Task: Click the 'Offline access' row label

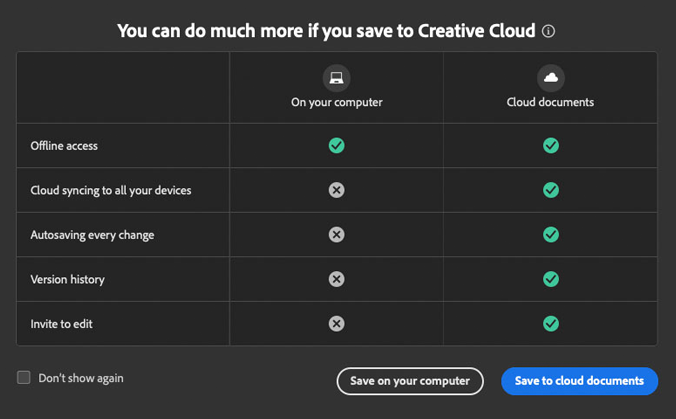Action: coord(64,146)
